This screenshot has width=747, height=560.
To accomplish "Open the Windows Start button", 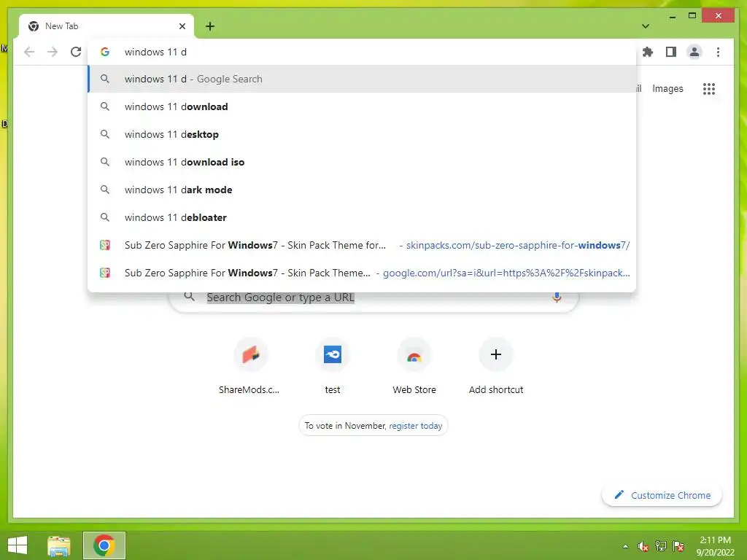I will click(x=18, y=545).
